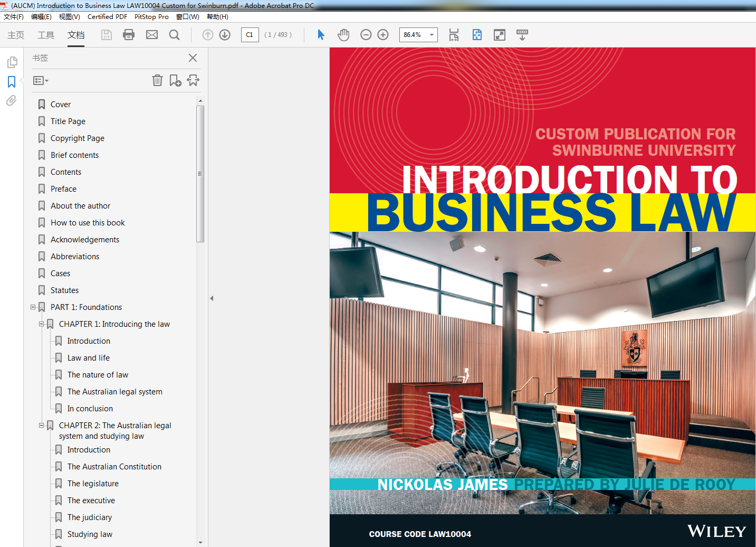Toggle the Bookmarks panel icon

(12, 82)
